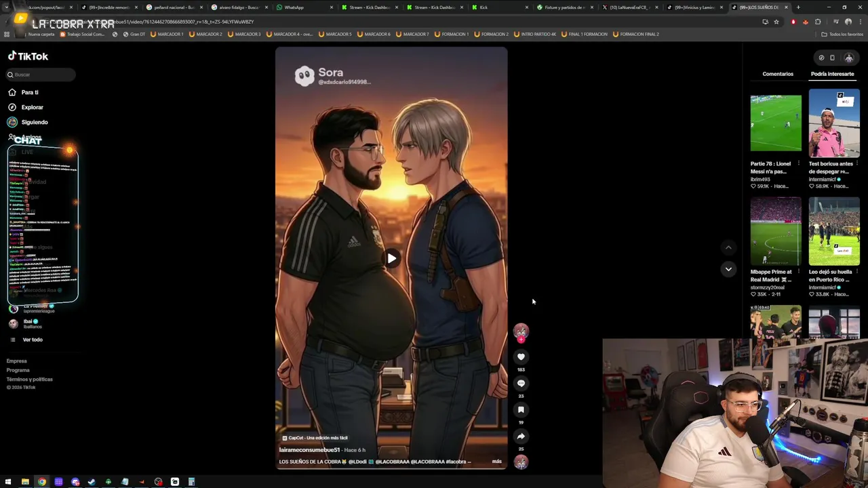Image resolution: width=868 pixels, height=488 pixels.
Task: Open Test boricua antes de despegar thumbnail
Action: pyautogui.click(x=834, y=123)
